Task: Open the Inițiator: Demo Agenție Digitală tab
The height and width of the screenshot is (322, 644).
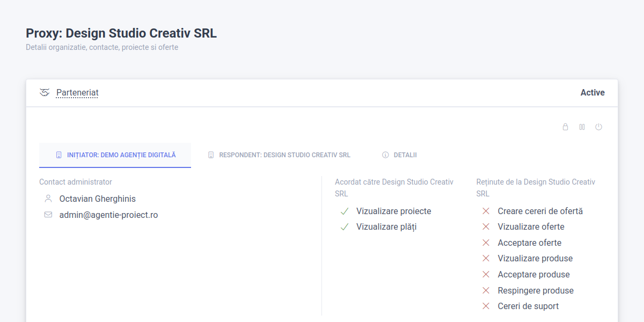Action: tap(115, 155)
